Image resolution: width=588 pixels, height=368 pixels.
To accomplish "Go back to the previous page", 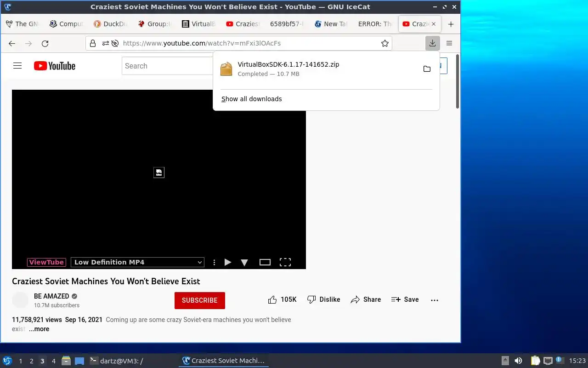I will pyautogui.click(x=12, y=43).
